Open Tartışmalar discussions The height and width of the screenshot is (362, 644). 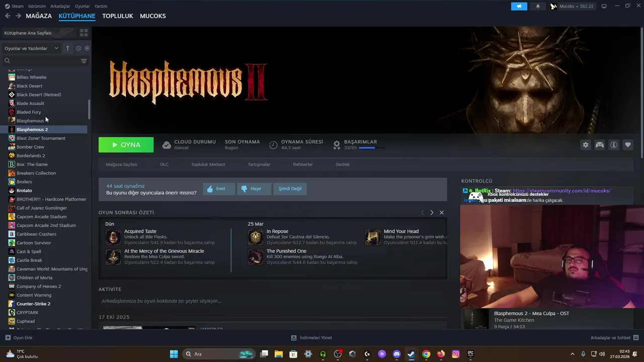coord(259,164)
